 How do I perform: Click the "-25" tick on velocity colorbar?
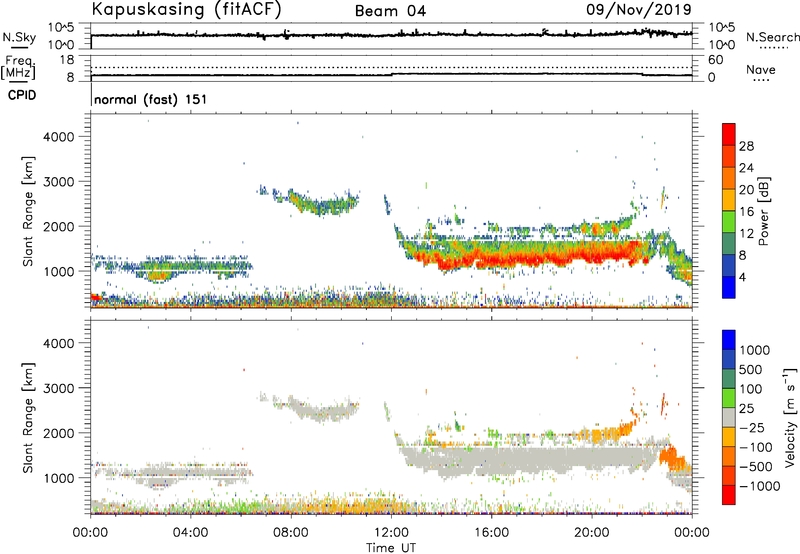[x=752, y=428]
